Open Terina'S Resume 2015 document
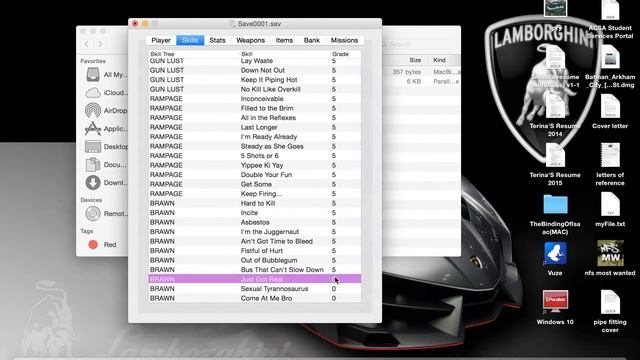Screen dimensions: 640x360 pyautogui.click(x=555, y=156)
